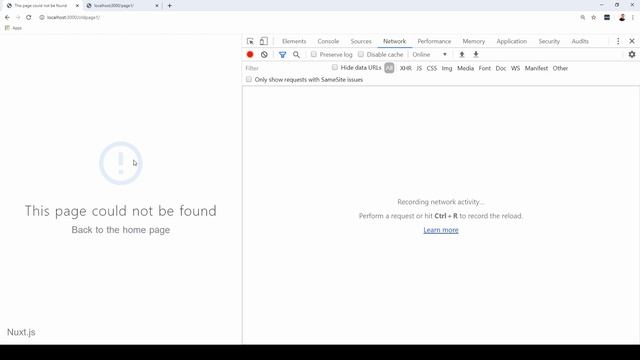This screenshot has height=360, width=640.
Task: Close the 'This page could not be found' tab
Action: (x=77, y=6)
